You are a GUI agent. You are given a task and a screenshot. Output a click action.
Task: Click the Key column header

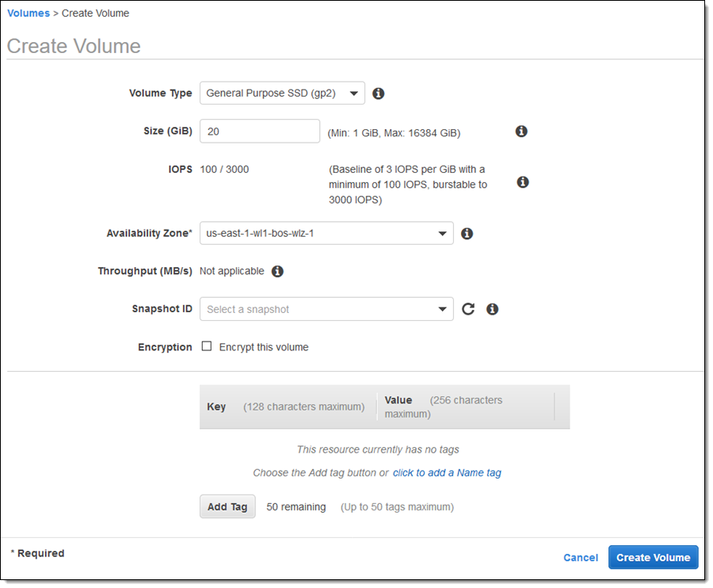tap(216, 407)
